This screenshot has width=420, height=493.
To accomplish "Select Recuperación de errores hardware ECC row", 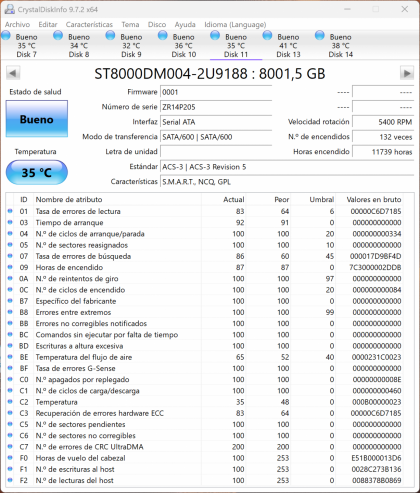I will pos(204,413).
